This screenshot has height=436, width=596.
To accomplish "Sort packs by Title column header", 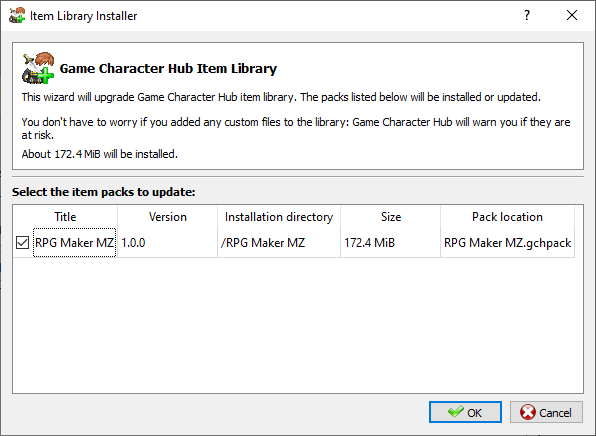I will (65, 217).
